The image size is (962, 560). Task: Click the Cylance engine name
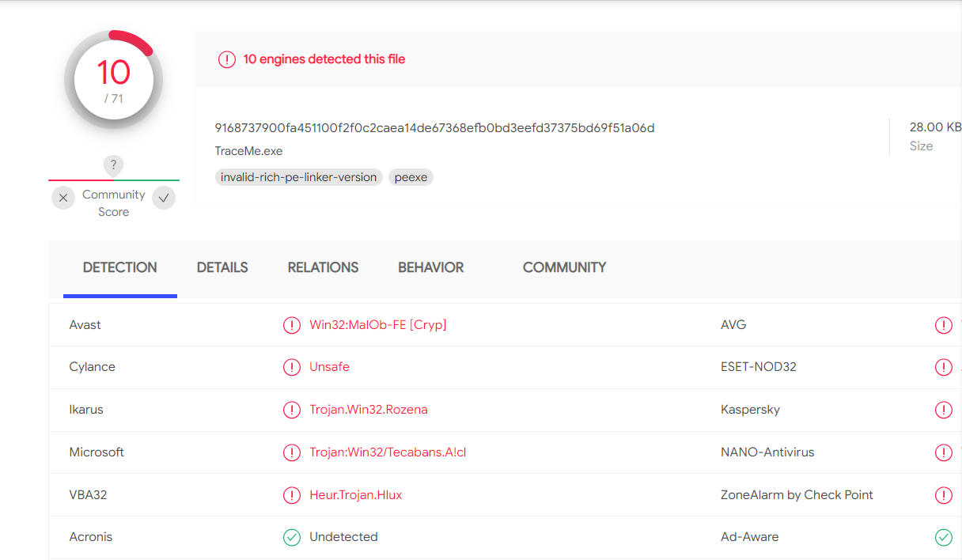93,367
